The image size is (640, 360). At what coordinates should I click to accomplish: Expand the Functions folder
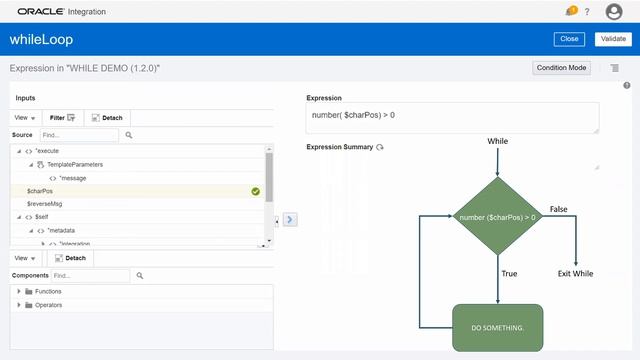[x=19, y=291]
